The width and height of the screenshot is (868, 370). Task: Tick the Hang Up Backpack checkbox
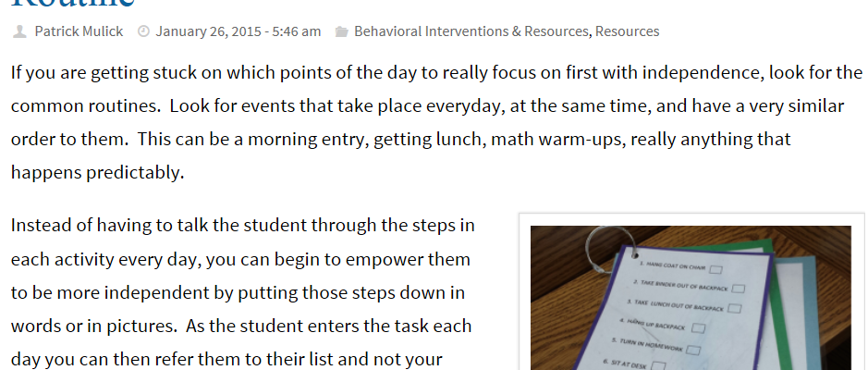coord(699,328)
